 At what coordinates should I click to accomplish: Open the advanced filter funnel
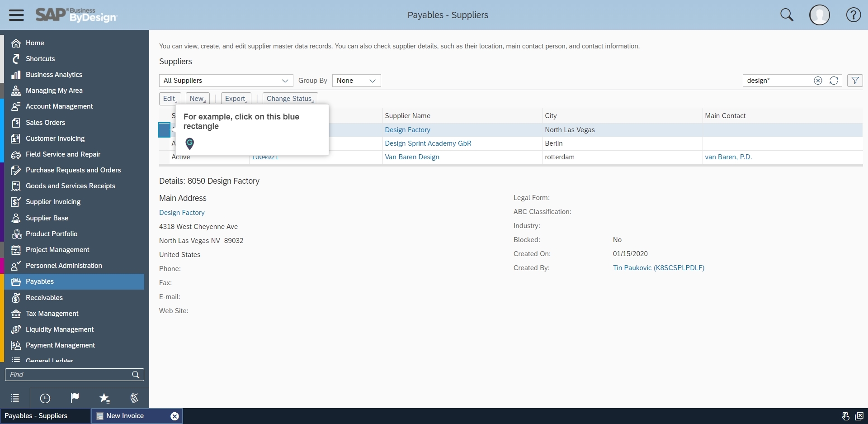pyautogui.click(x=855, y=81)
